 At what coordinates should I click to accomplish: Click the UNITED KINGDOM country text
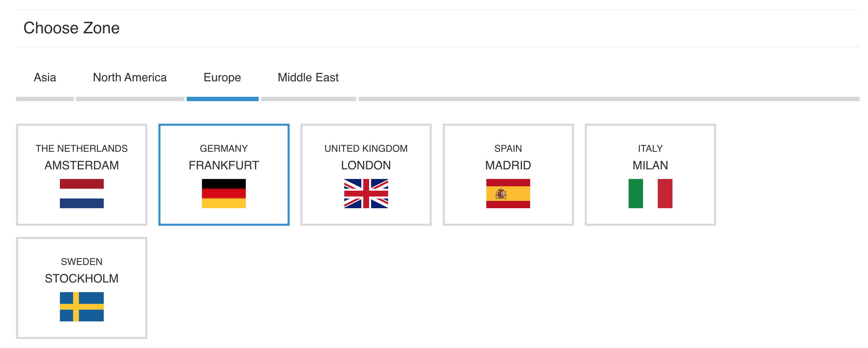[366, 148]
